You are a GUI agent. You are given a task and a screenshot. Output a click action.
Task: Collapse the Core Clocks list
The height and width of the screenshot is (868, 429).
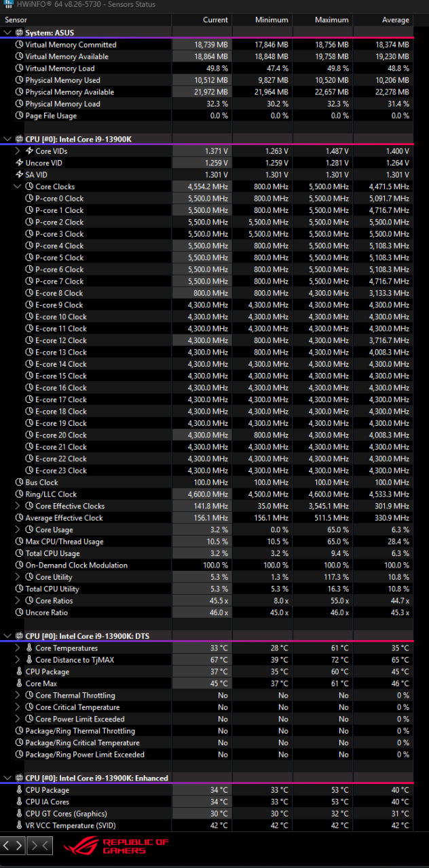tap(18, 186)
